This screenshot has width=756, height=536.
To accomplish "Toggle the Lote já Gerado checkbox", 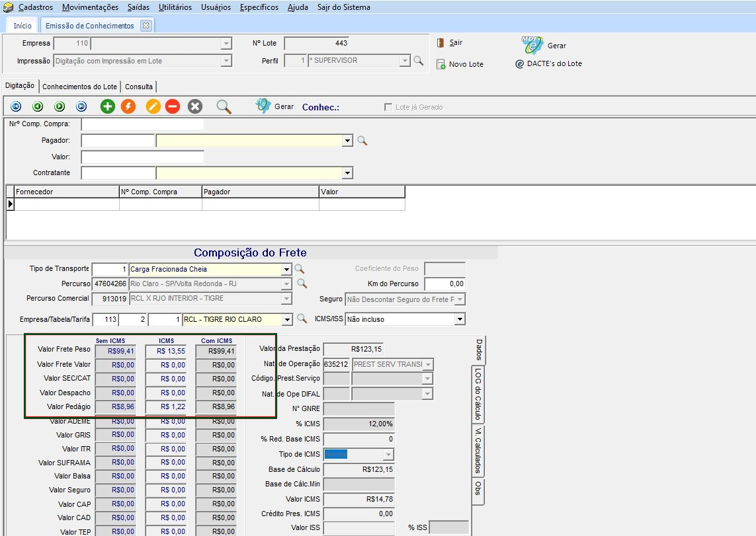I will (x=388, y=107).
